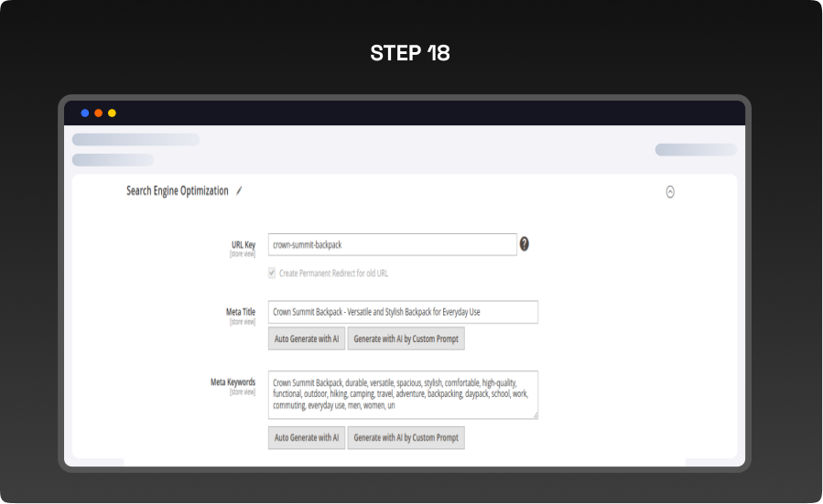This screenshot has height=504, width=823.
Task: Toggle Create Permanent Redirect for old URL checkbox
Action: [272, 273]
